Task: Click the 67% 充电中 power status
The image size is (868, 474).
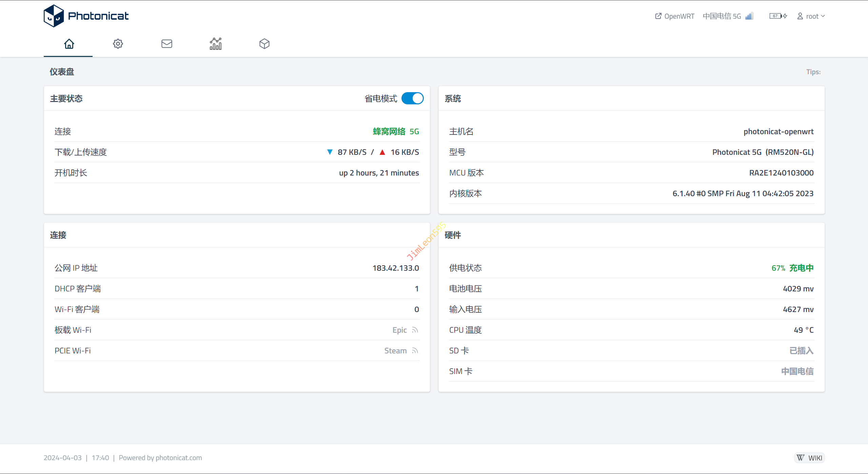Action: (x=792, y=268)
